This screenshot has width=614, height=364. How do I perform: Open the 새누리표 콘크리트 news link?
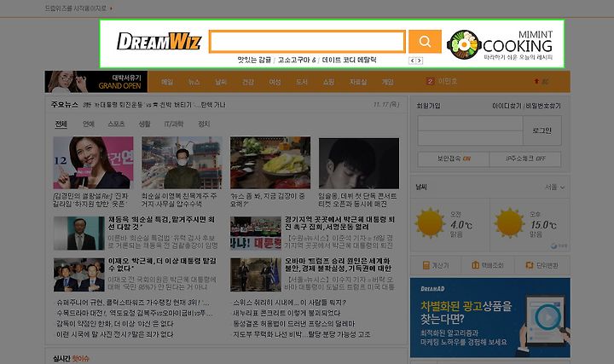287,313
